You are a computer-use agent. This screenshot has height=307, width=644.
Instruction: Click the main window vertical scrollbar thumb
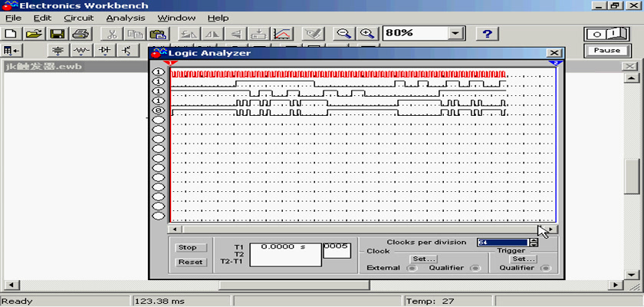click(632, 177)
